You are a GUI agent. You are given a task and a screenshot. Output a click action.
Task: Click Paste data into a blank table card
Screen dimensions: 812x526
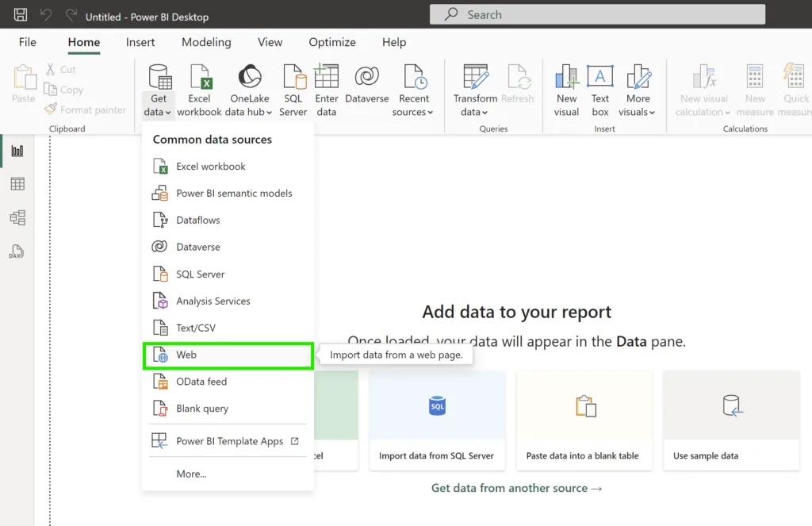[x=584, y=420]
